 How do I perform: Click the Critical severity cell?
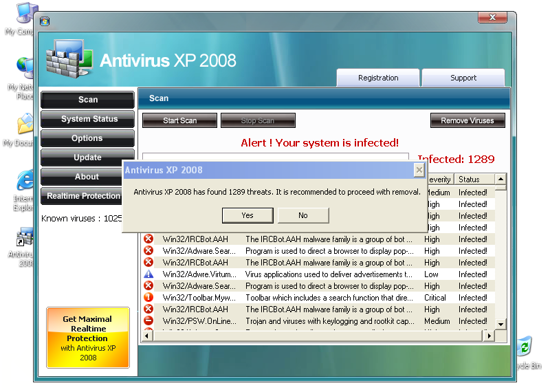click(x=435, y=298)
